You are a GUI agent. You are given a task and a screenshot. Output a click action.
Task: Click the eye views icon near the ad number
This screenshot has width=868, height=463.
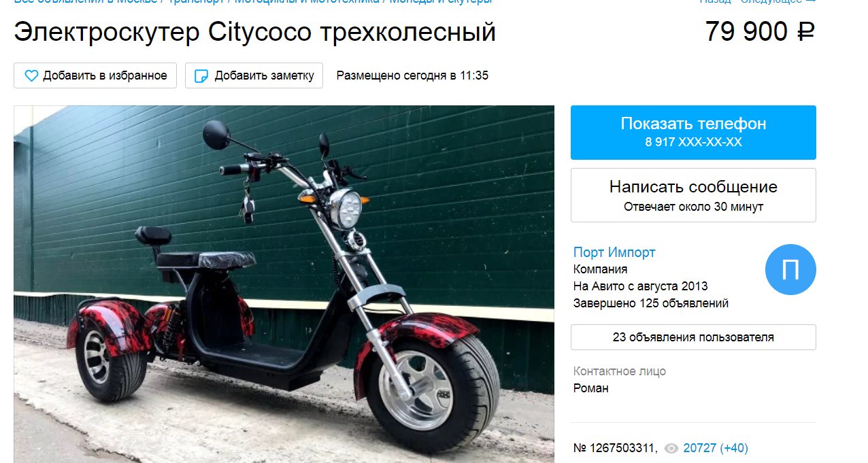[x=671, y=448]
